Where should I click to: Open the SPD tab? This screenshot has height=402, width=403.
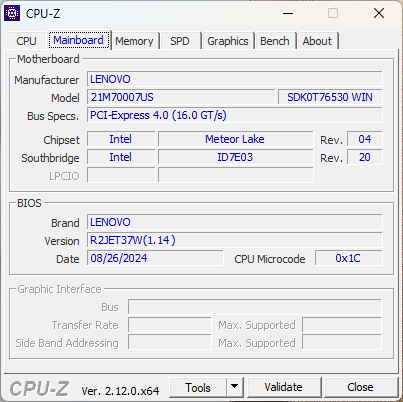(x=180, y=41)
